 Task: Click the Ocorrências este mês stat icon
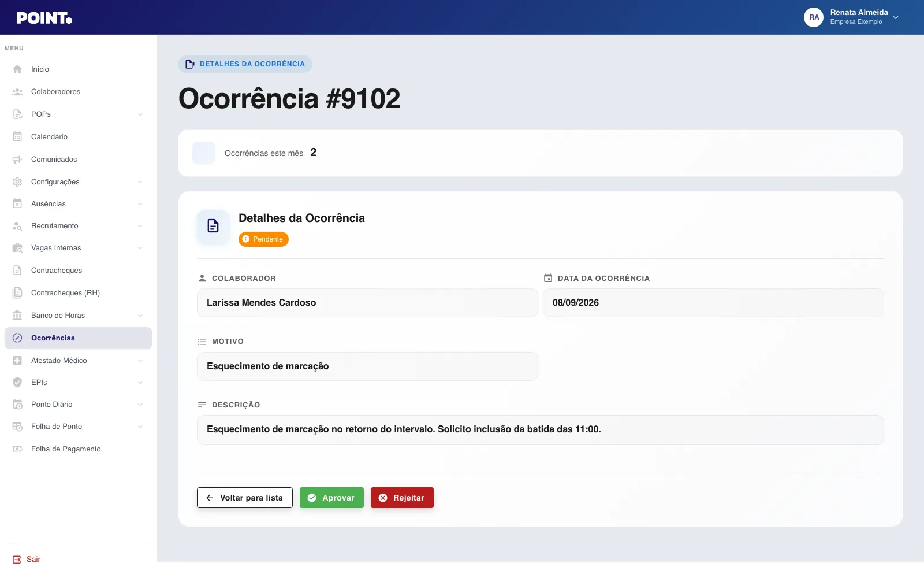click(x=204, y=153)
